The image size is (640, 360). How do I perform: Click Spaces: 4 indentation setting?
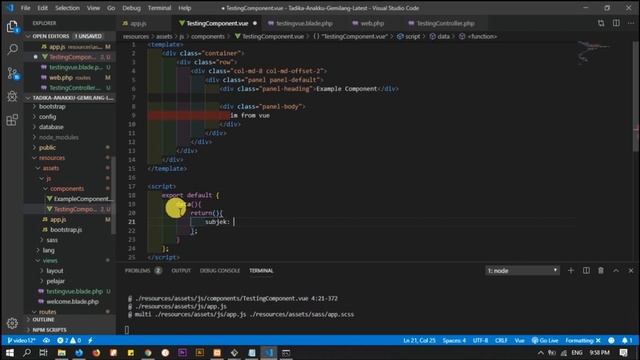[454, 340]
